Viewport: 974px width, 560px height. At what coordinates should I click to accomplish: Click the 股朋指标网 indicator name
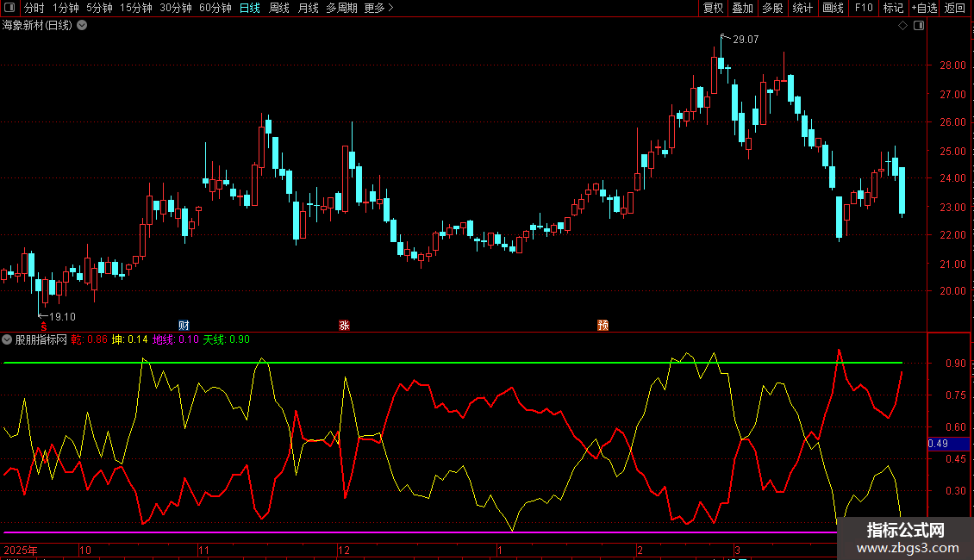click(41, 339)
